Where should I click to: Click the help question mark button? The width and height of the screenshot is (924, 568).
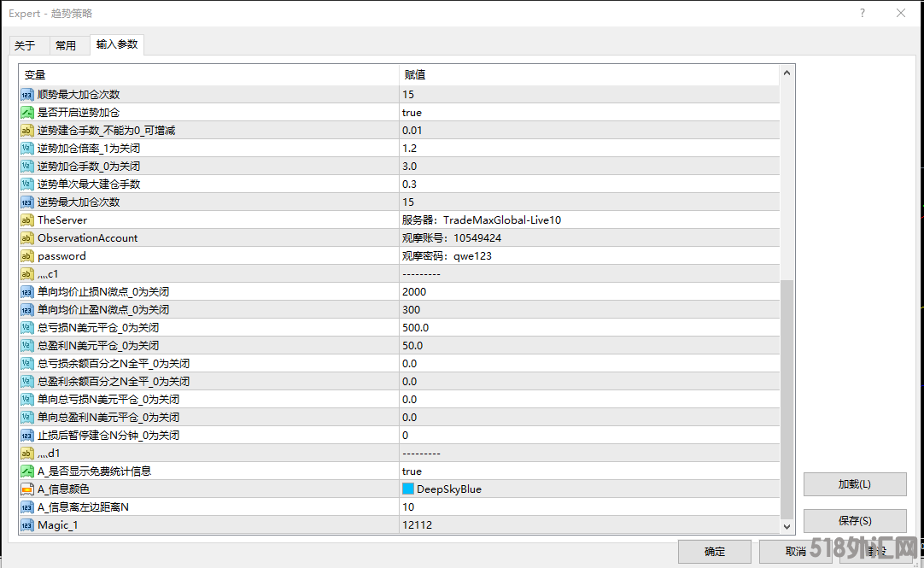pyautogui.click(x=863, y=14)
